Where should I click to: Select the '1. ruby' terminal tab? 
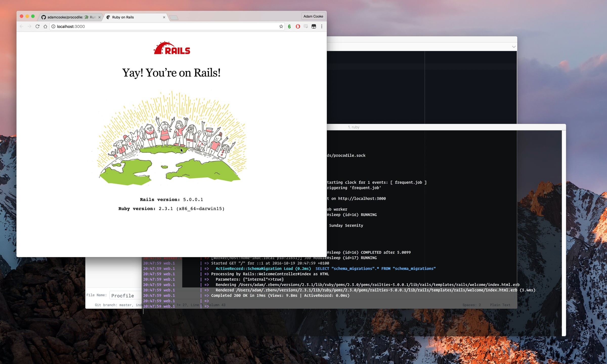354,127
